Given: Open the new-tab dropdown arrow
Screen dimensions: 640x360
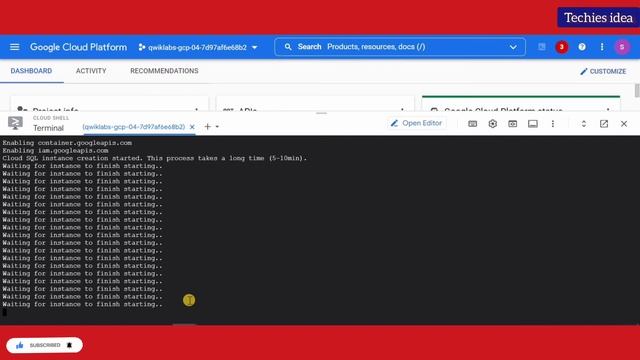Looking at the screenshot, I should click(x=217, y=127).
